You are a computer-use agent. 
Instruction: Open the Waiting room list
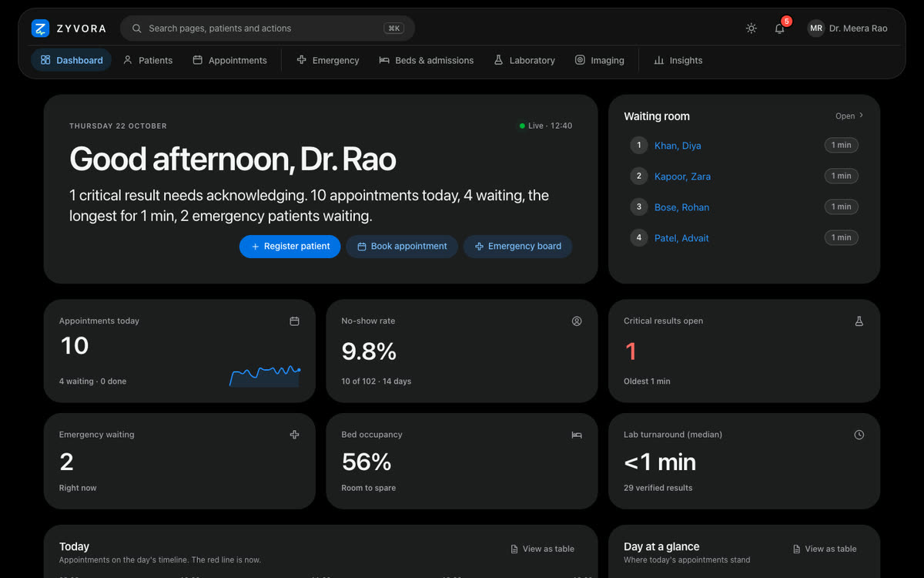(x=849, y=116)
